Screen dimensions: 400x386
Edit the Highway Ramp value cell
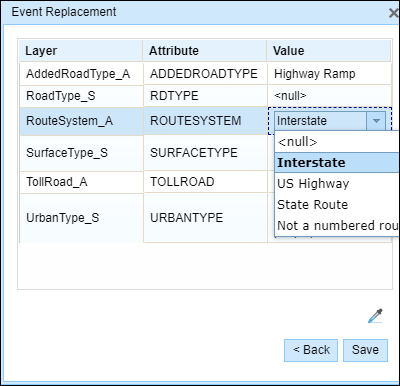point(329,74)
